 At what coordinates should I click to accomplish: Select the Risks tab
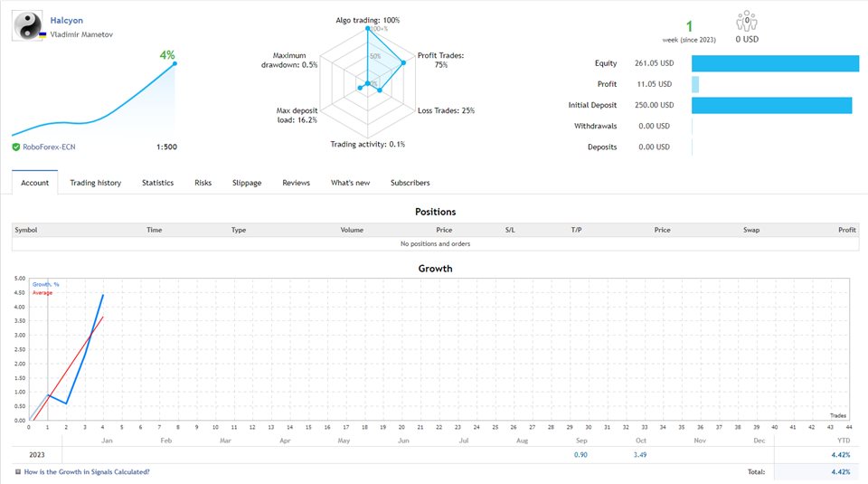(x=203, y=183)
